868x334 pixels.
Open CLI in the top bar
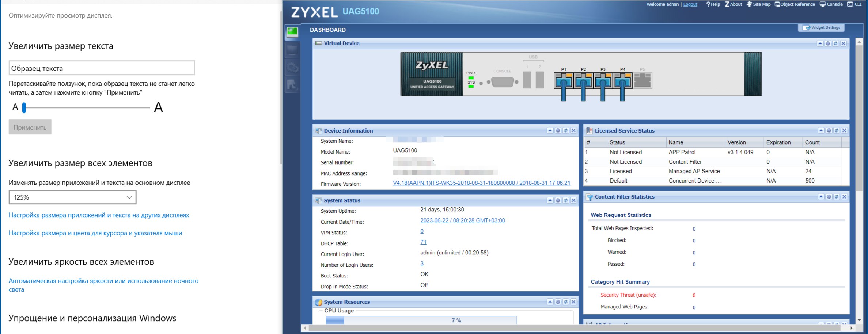[854, 4]
